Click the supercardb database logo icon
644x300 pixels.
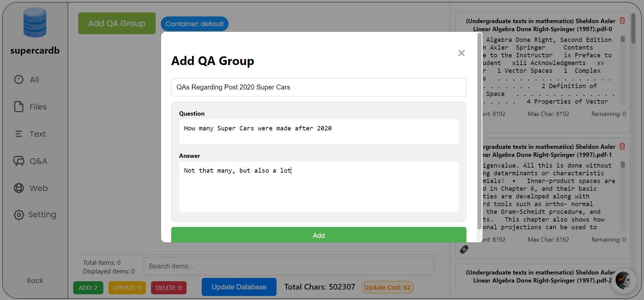(35, 23)
